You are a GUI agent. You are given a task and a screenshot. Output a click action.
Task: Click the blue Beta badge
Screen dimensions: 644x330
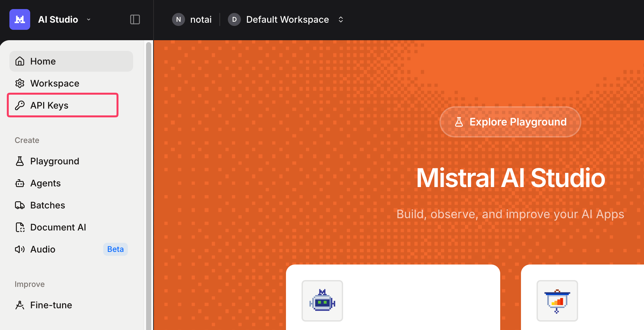pyautogui.click(x=115, y=249)
